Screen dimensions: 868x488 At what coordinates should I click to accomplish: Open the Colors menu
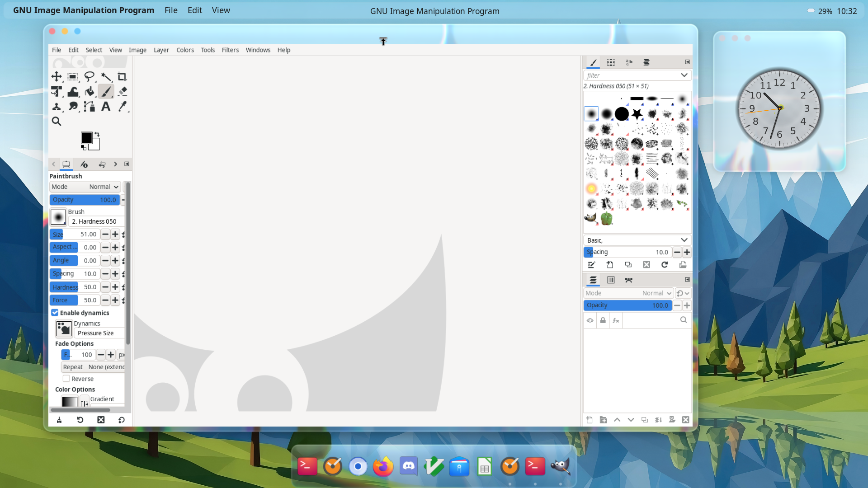pyautogui.click(x=185, y=50)
